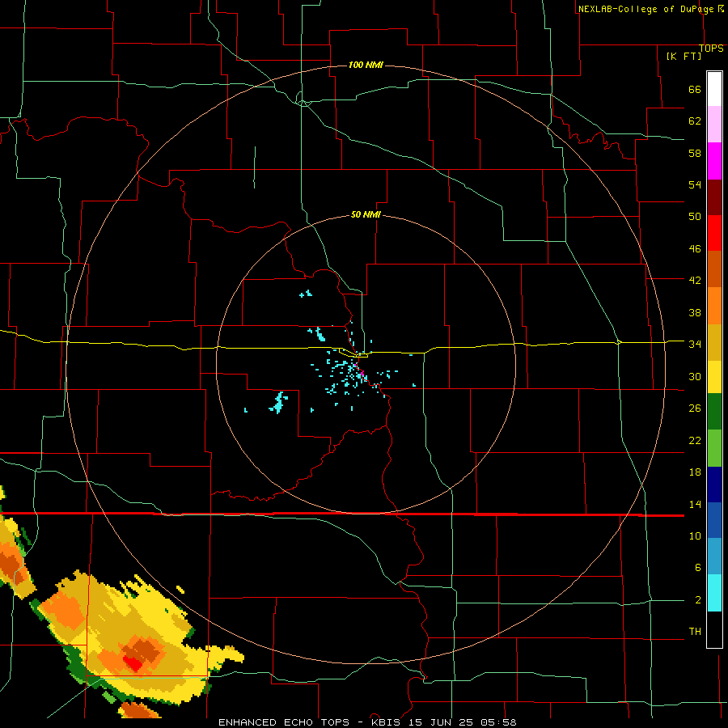The image size is (728, 728).
Task: Select the dark red legend swatch
Action: tap(714, 197)
